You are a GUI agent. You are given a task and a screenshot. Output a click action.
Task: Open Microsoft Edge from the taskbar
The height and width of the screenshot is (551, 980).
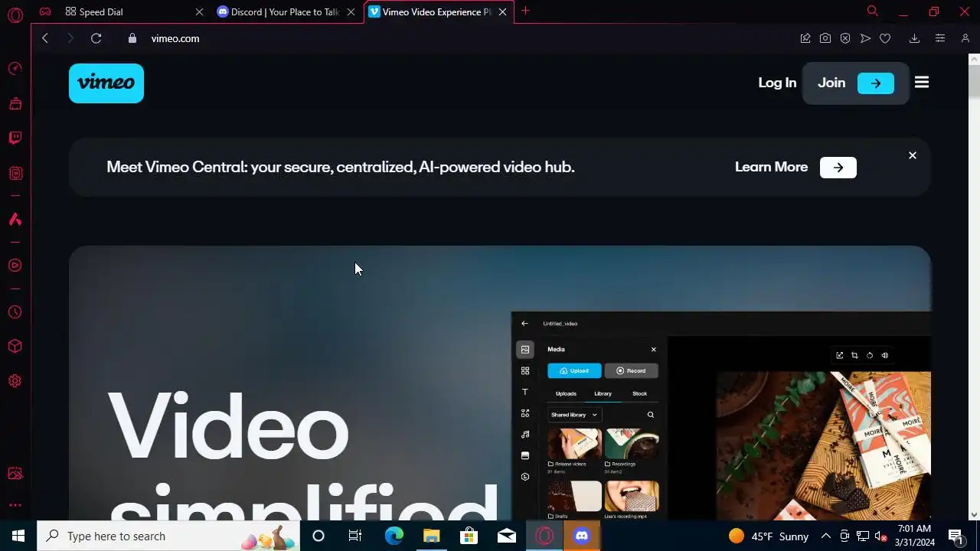pos(394,536)
